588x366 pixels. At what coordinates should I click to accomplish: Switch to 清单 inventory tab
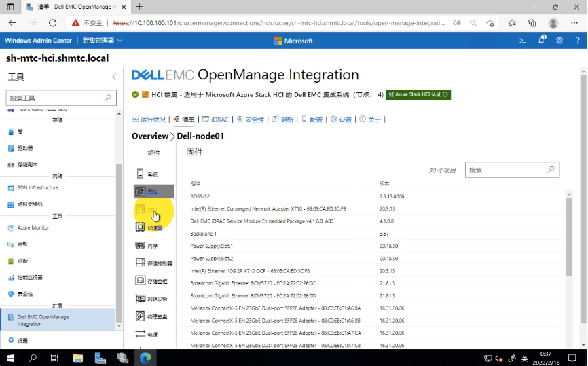click(184, 120)
